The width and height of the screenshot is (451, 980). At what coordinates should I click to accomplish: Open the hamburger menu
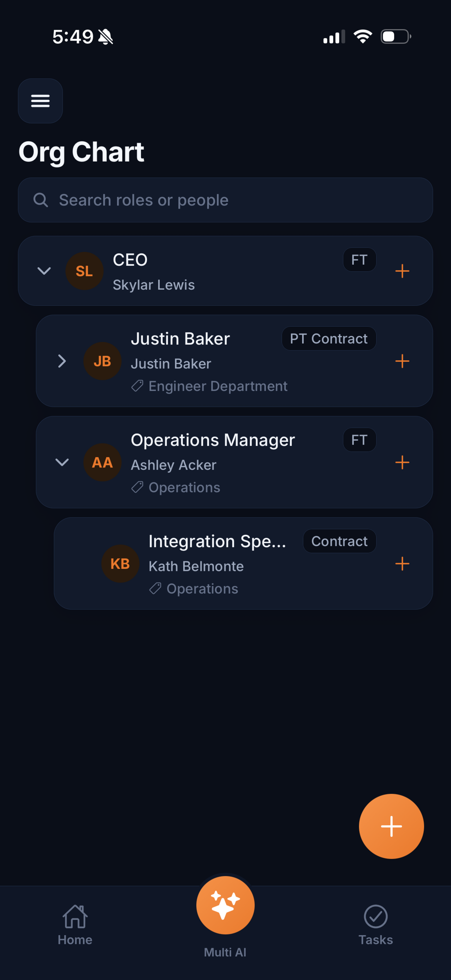(x=40, y=101)
